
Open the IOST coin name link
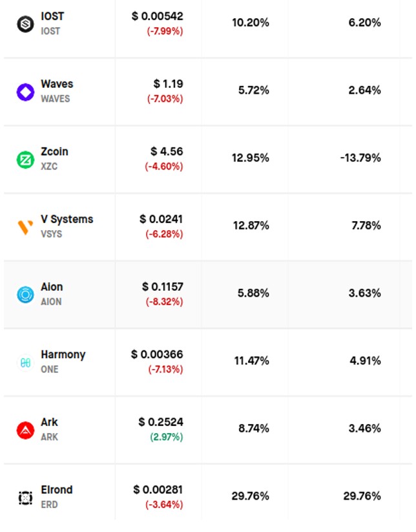point(52,16)
